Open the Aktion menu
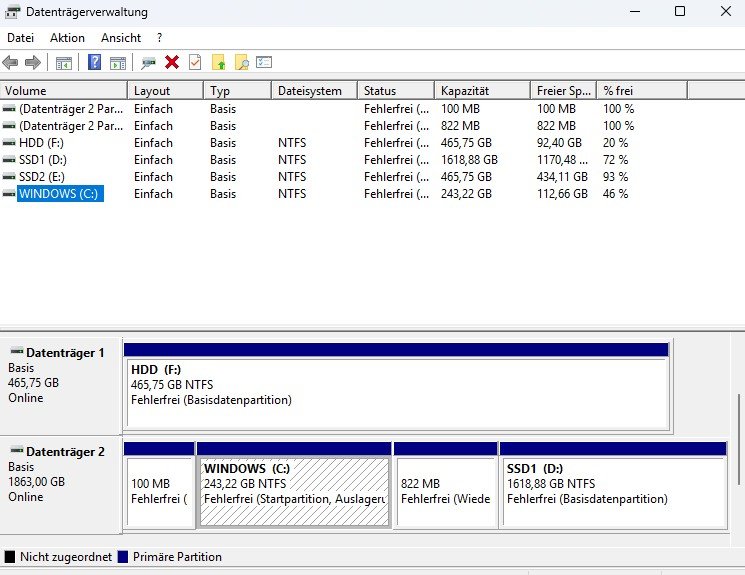 [67, 38]
